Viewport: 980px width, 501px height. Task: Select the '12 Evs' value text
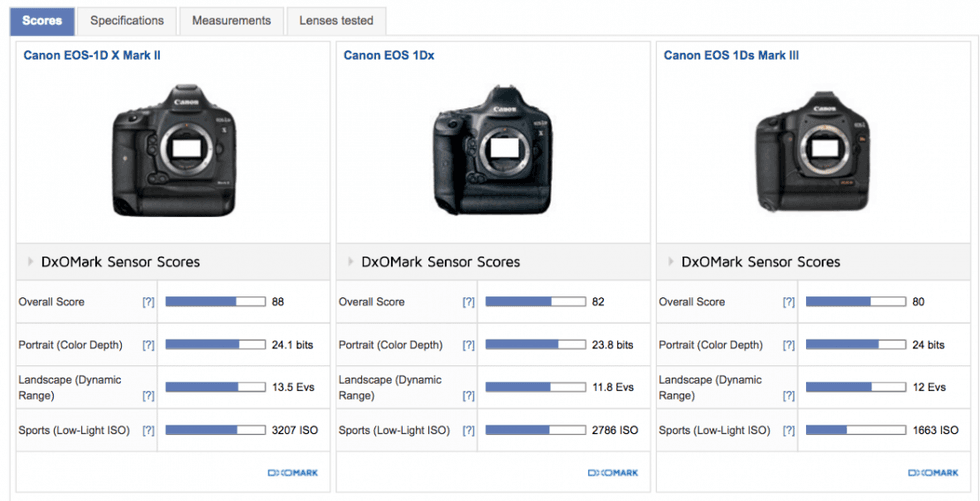(929, 387)
